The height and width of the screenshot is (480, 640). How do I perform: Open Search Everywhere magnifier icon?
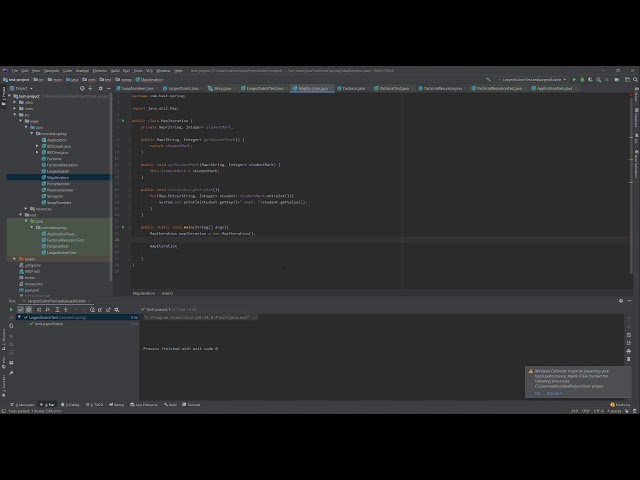636,80
